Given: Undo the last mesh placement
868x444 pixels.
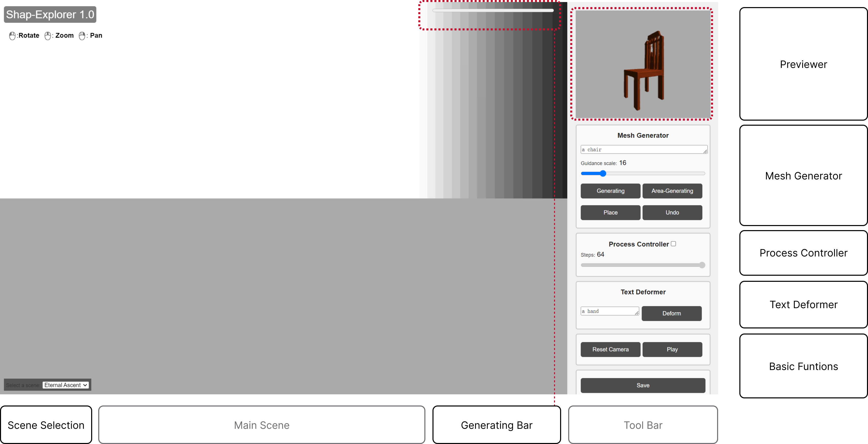Looking at the screenshot, I should (x=672, y=212).
